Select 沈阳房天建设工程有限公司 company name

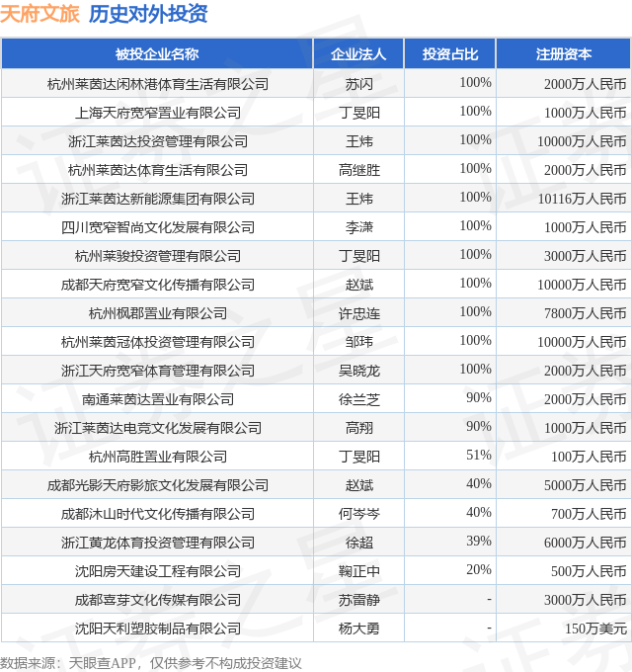pos(158,572)
